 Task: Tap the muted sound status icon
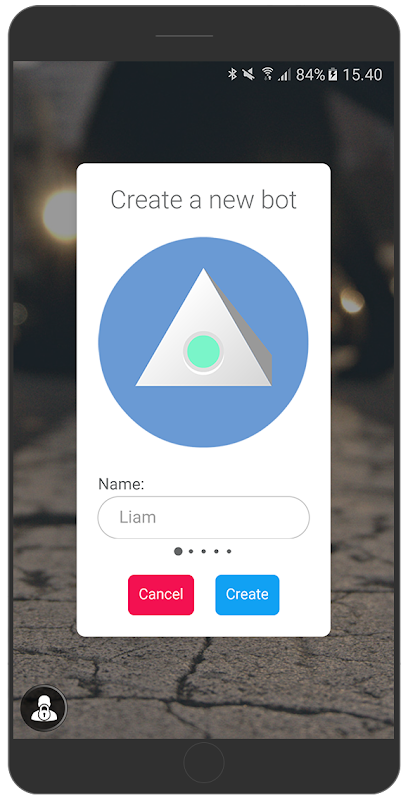248,74
